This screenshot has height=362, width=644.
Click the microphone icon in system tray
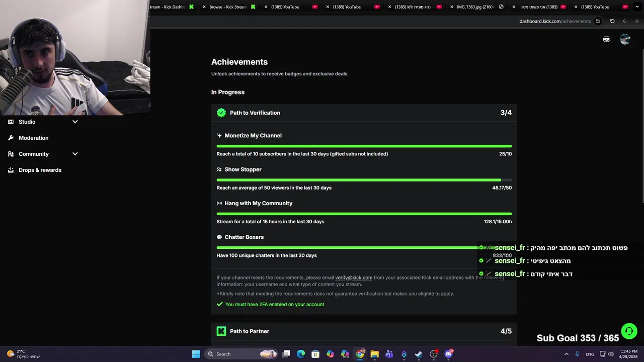click(577, 354)
